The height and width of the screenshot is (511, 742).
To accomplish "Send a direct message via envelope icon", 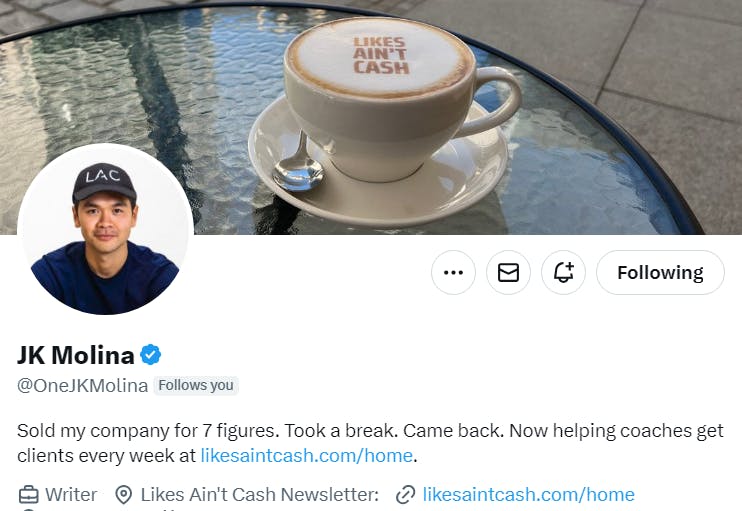I will pyautogui.click(x=508, y=273).
